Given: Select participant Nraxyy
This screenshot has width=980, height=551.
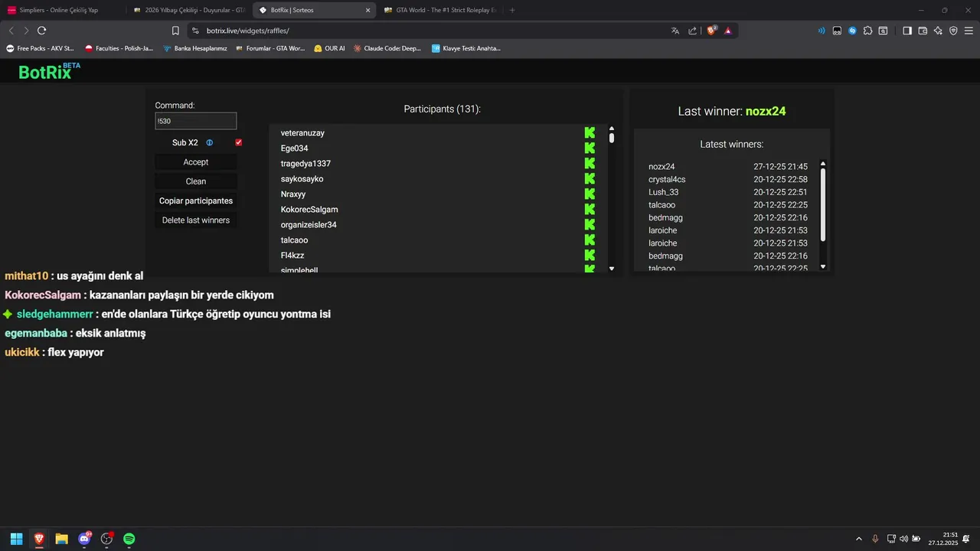Looking at the screenshot, I should (293, 194).
